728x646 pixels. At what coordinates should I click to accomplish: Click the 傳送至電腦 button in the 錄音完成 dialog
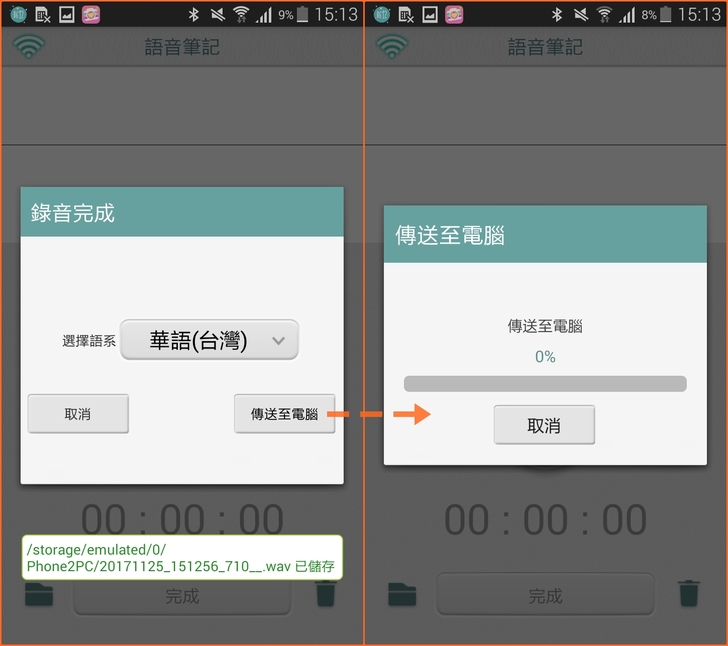click(285, 414)
